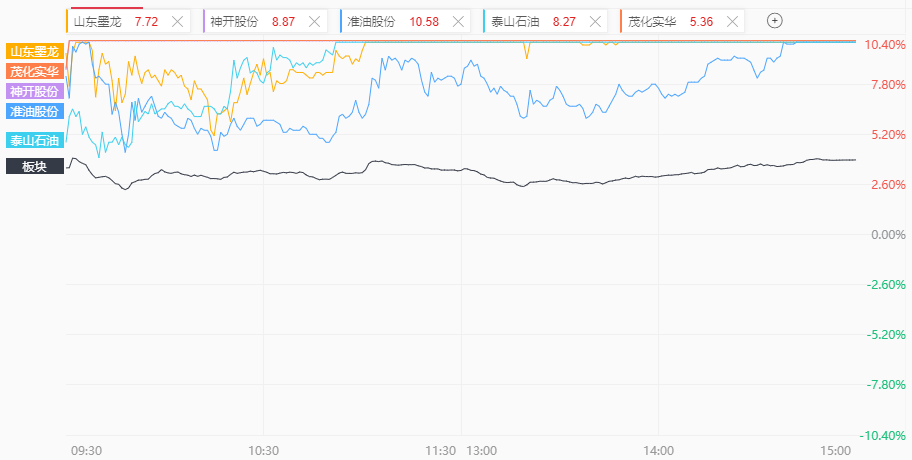
Task: Click the 14:00 time axis marker
Action: 660,451
